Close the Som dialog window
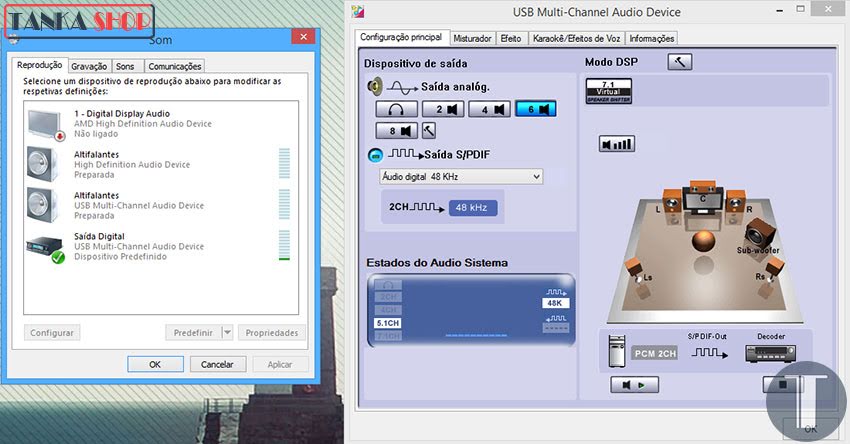 (x=304, y=36)
